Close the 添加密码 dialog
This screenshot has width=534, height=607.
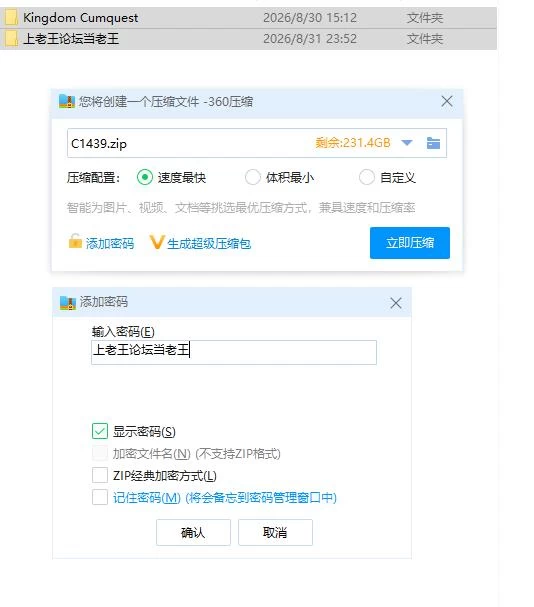[x=395, y=303]
